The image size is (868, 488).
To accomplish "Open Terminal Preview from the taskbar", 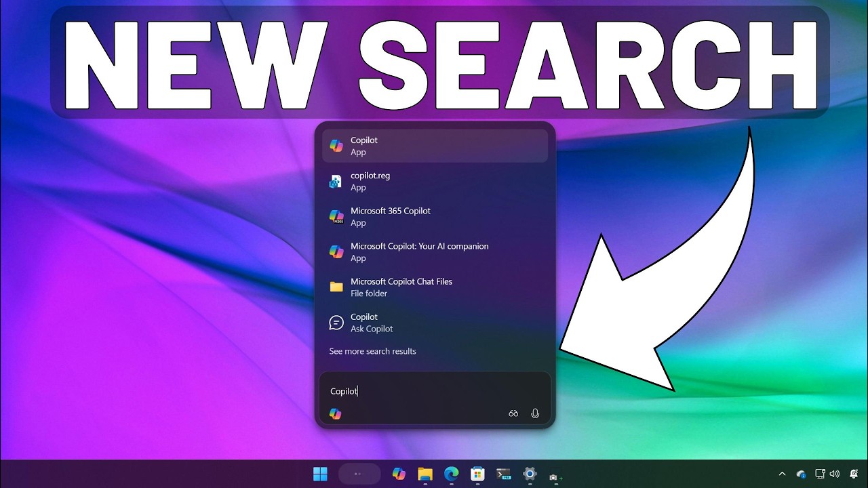I will [503, 474].
